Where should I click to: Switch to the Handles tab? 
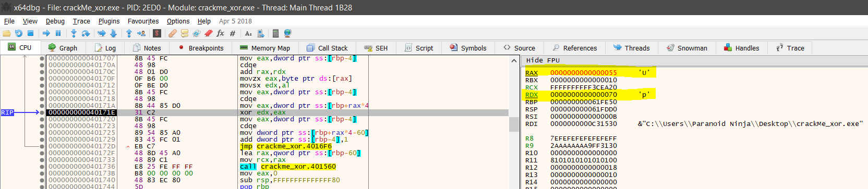741,48
